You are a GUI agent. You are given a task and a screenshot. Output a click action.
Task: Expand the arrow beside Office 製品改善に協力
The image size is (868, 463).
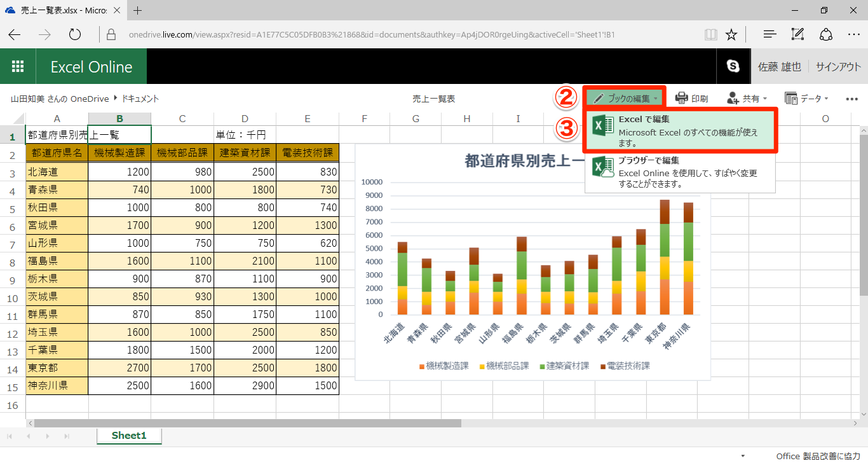[743, 456]
